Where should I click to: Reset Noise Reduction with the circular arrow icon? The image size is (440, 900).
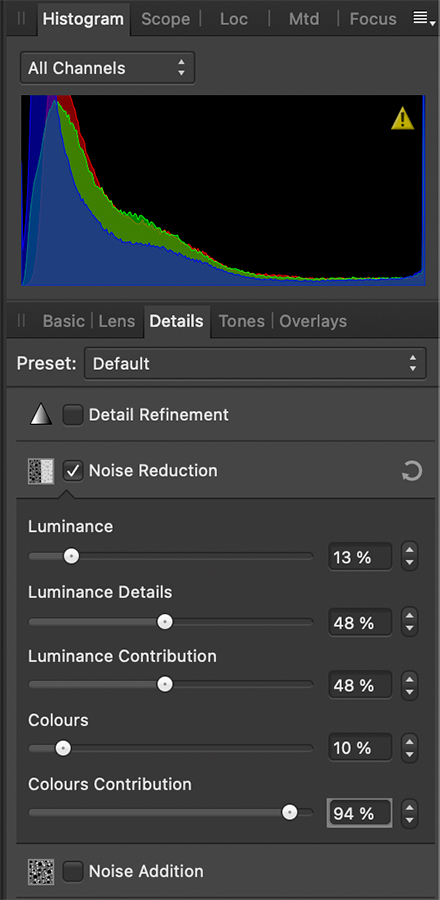pyautogui.click(x=411, y=472)
